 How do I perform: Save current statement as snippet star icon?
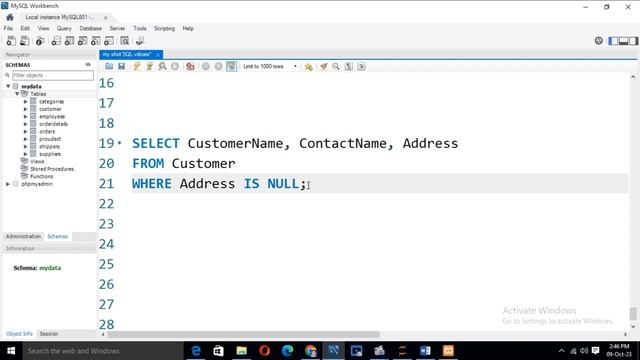coord(309,66)
